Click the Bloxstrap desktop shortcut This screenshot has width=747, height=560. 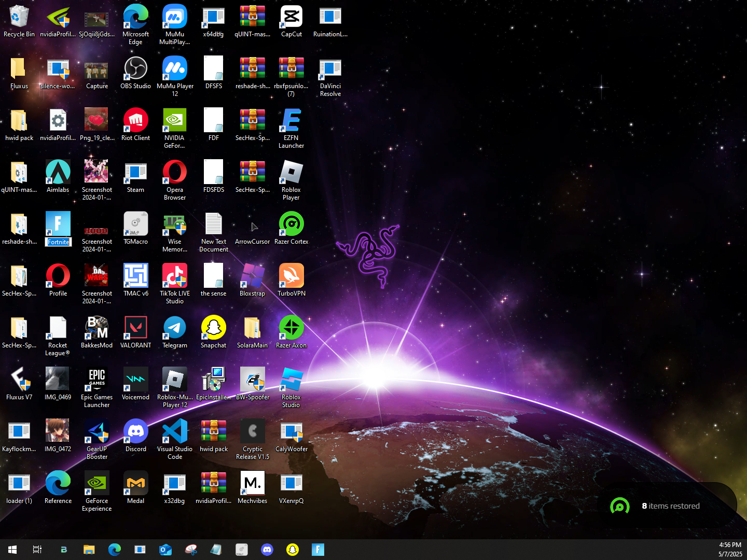(x=253, y=281)
